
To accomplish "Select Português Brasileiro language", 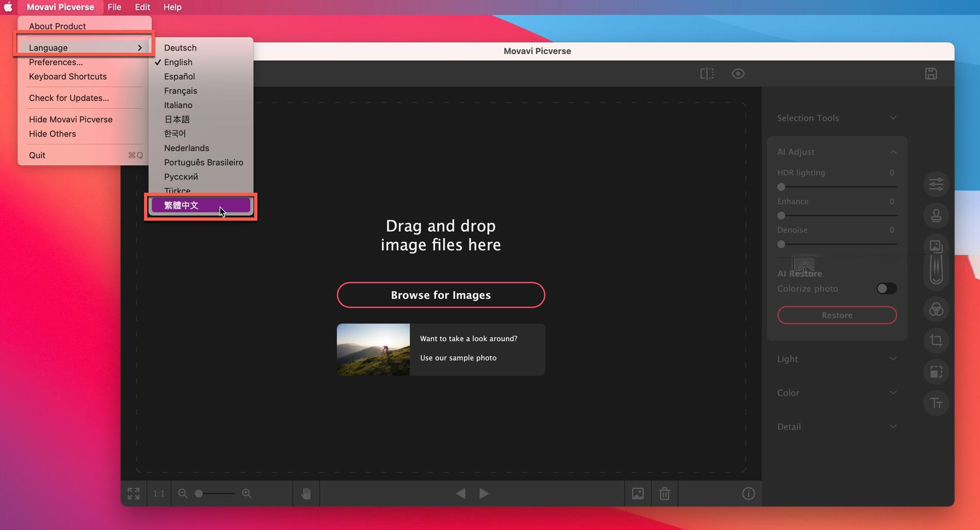I will [201, 162].
